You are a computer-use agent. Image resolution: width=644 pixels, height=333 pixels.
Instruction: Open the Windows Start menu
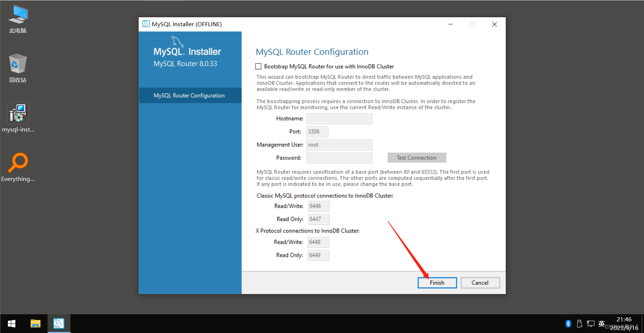[x=12, y=324]
